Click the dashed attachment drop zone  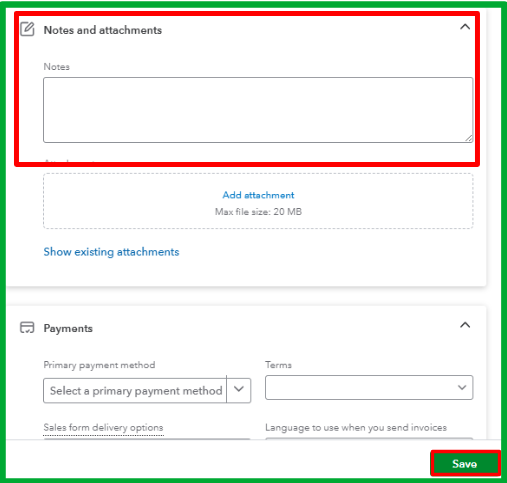point(258,201)
